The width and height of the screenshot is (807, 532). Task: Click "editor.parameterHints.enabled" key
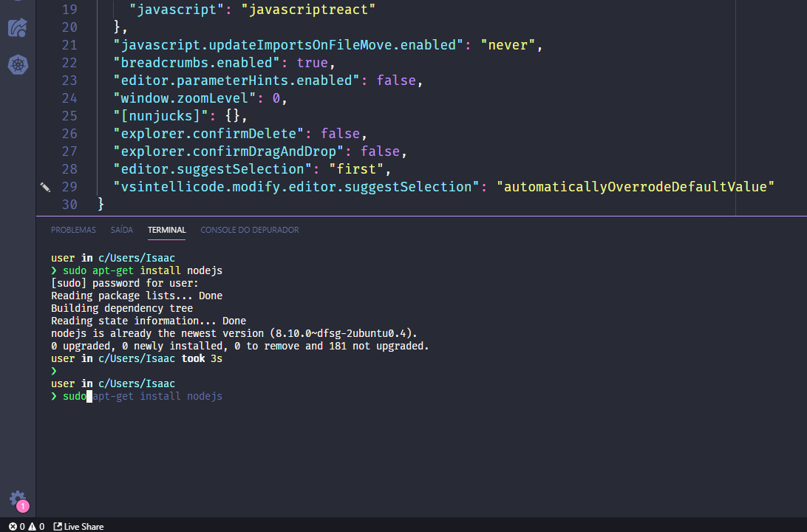(x=236, y=81)
